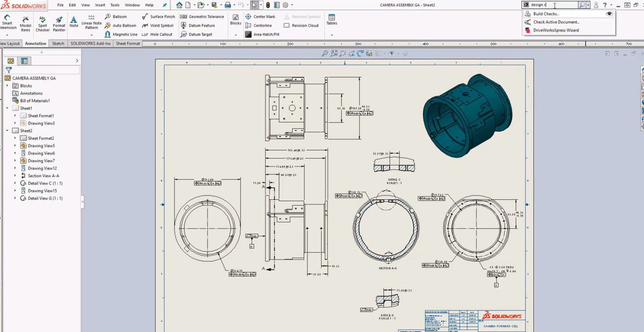Screen dimensions: 644x332
Task: Toggle the eye icon next to Build Checks
Action: [610, 13]
